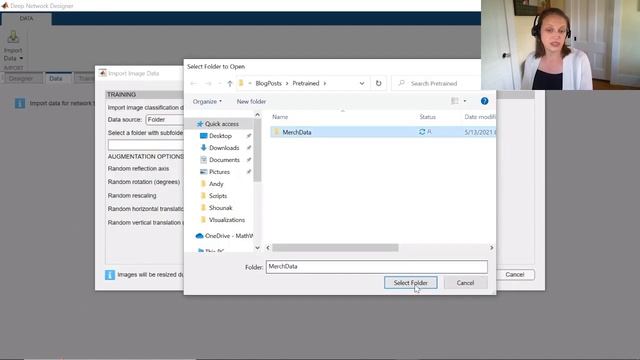Click the sync status icon on the MerchData row
640x360 pixels.
[422, 132]
